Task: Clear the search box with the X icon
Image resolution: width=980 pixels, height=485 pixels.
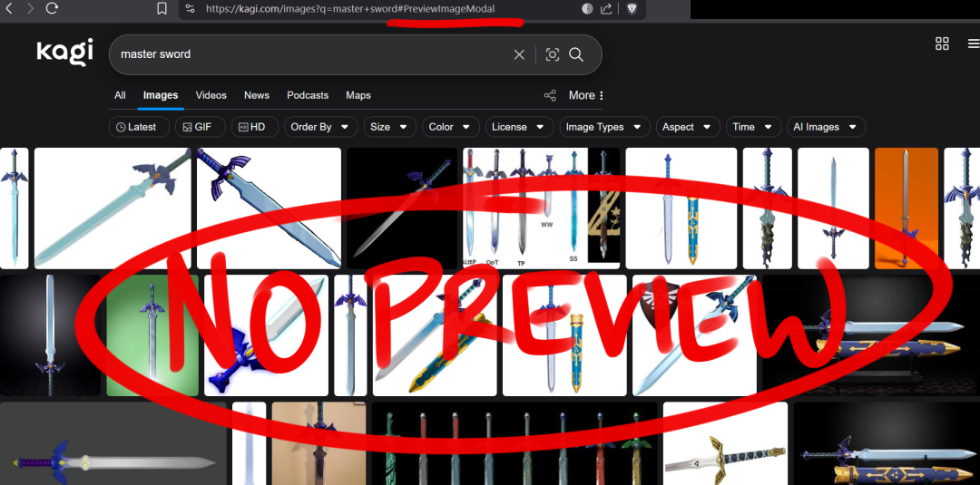Action: click(x=519, y=54)
